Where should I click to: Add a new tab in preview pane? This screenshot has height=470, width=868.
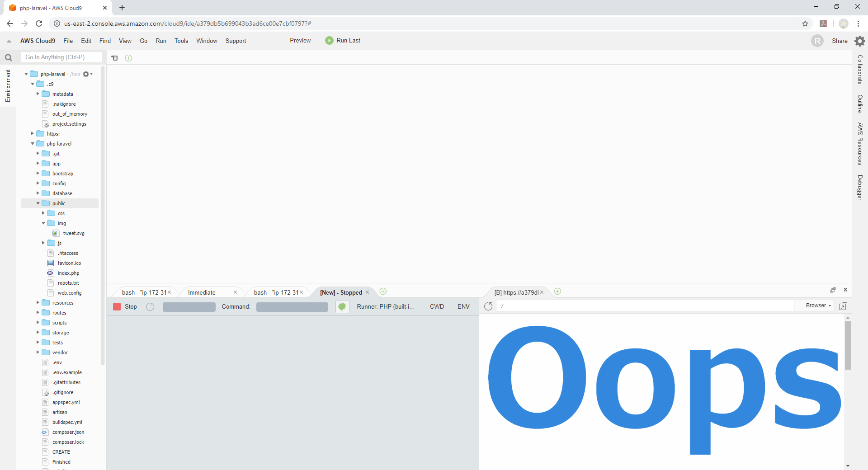coord(557,291)
